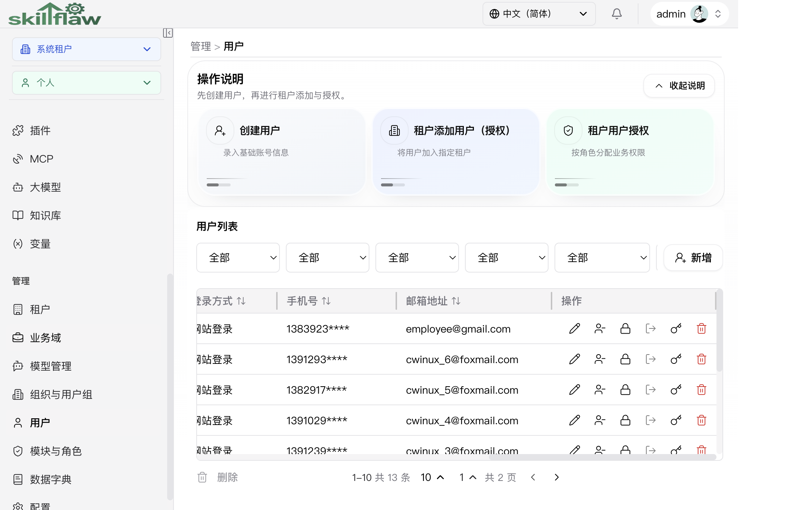Open the fifth 全部 filter dropdown
This screenshot has width=812, height=510.
point(602,258)
